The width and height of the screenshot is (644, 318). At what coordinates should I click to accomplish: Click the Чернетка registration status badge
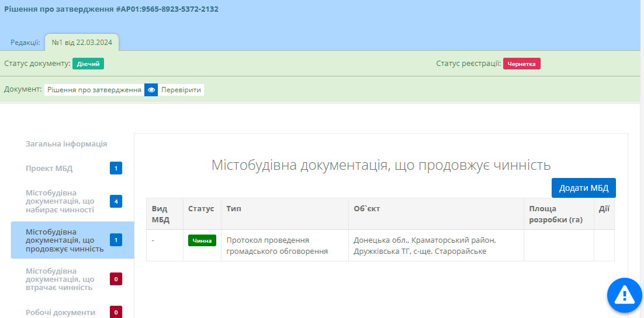click(x=521, y=64)
